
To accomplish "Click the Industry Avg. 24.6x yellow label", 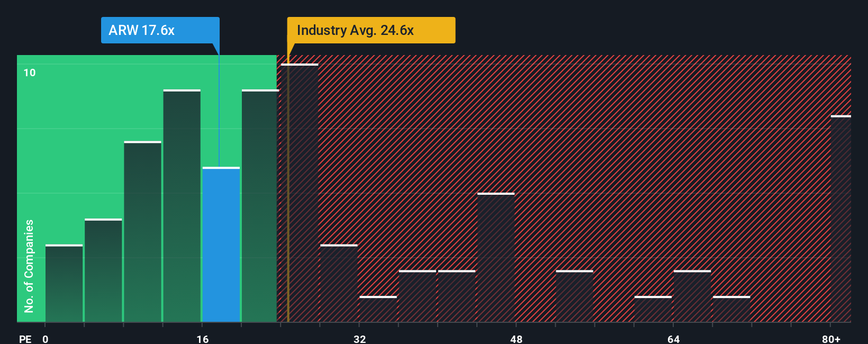I will [x=371, y=30].
